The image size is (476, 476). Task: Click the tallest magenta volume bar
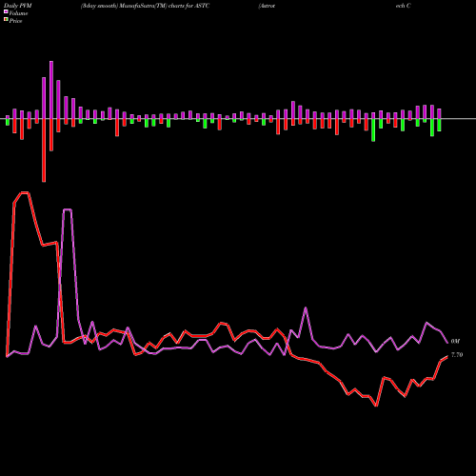[x=51, y=89]
